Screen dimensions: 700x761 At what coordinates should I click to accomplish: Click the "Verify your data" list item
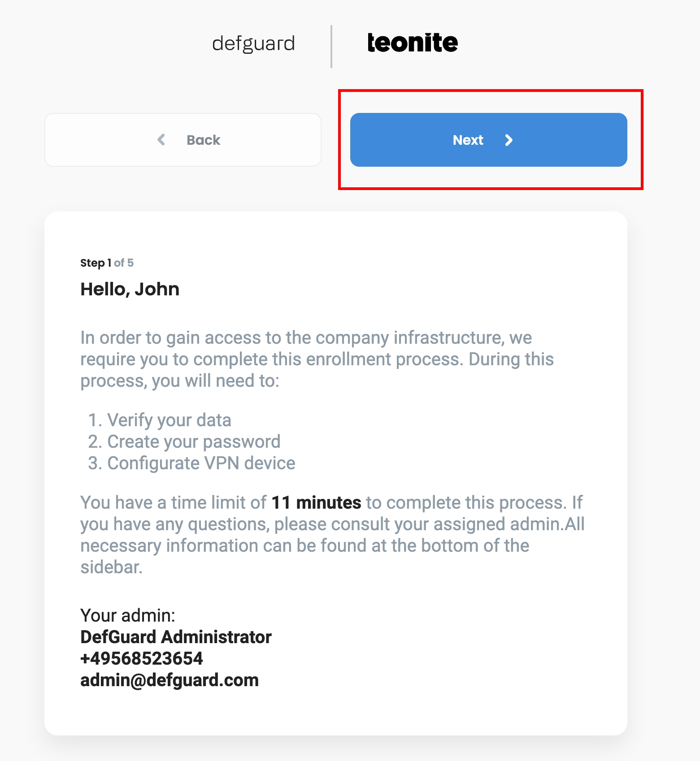tap(169, 420)
